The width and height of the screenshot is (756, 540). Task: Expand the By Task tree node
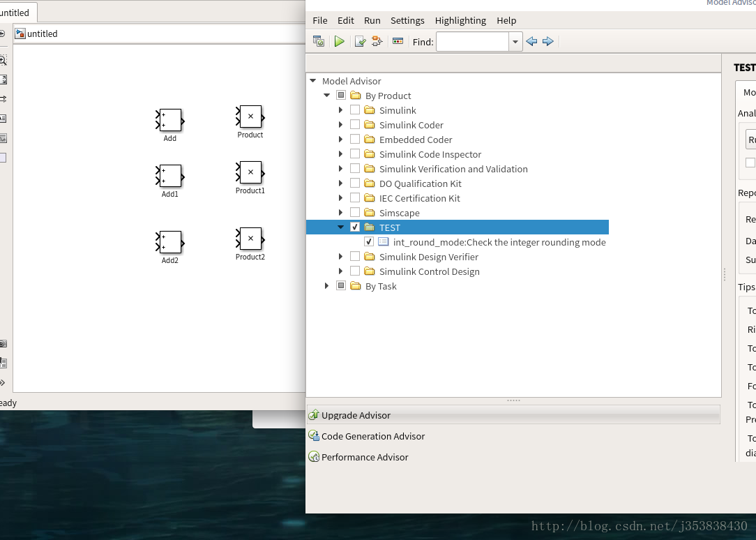click(326, 286)
